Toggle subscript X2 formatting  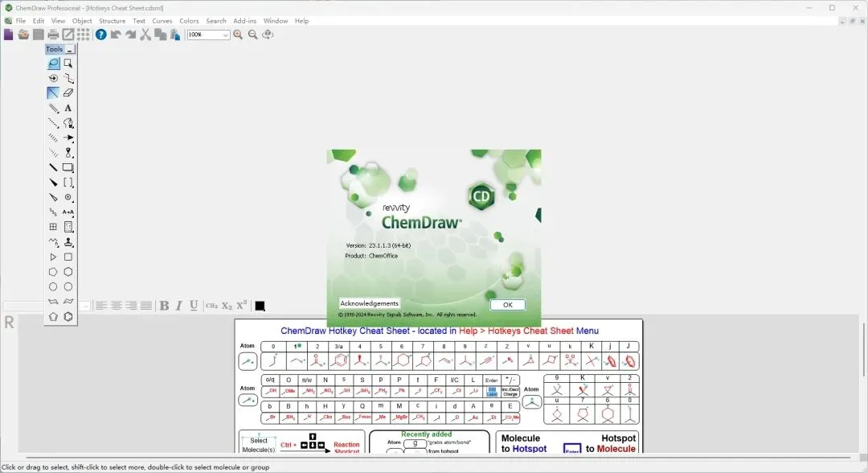pyautogui.click(x=227, y=306)
